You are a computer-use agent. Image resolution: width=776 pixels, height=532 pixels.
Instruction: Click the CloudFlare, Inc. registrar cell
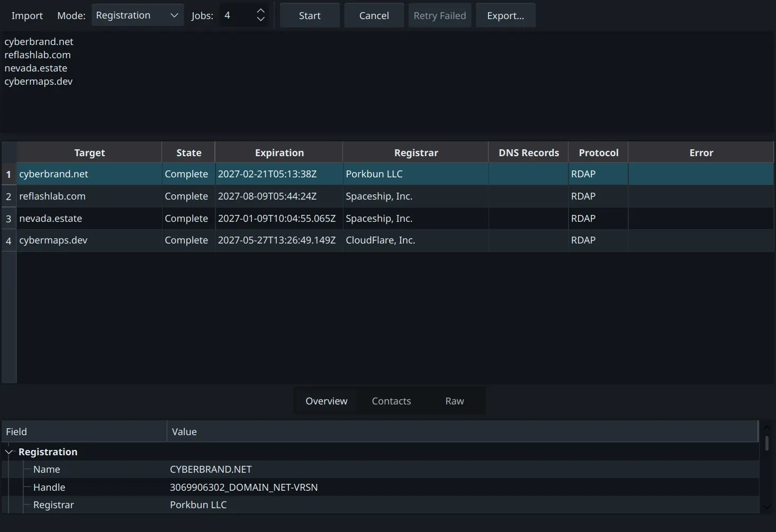(x=416, y=240)
